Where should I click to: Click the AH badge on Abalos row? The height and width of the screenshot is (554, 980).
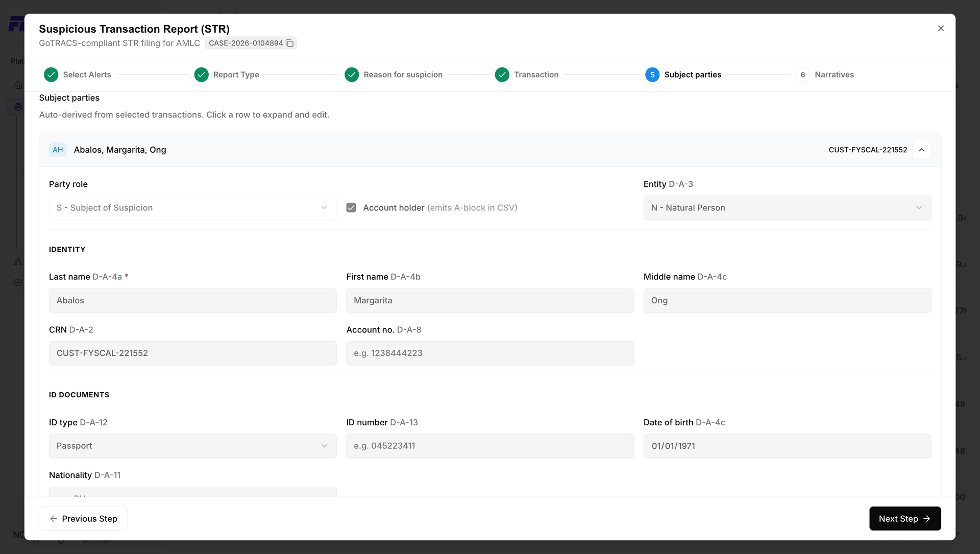58,150
